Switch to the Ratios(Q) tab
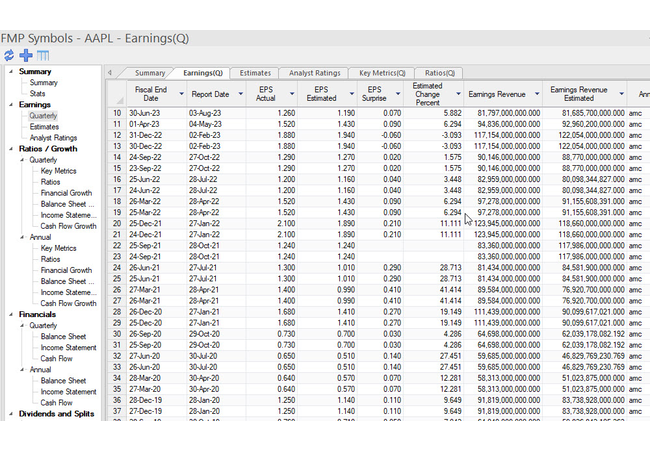This screenshot has height=450, width=650. pyautogui.click(x=439, y=73)
